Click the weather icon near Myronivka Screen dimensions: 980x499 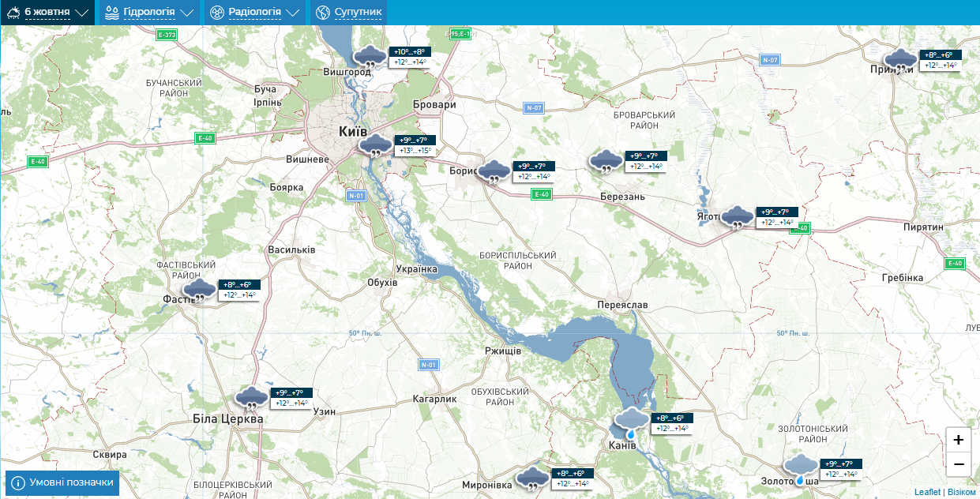533,478
